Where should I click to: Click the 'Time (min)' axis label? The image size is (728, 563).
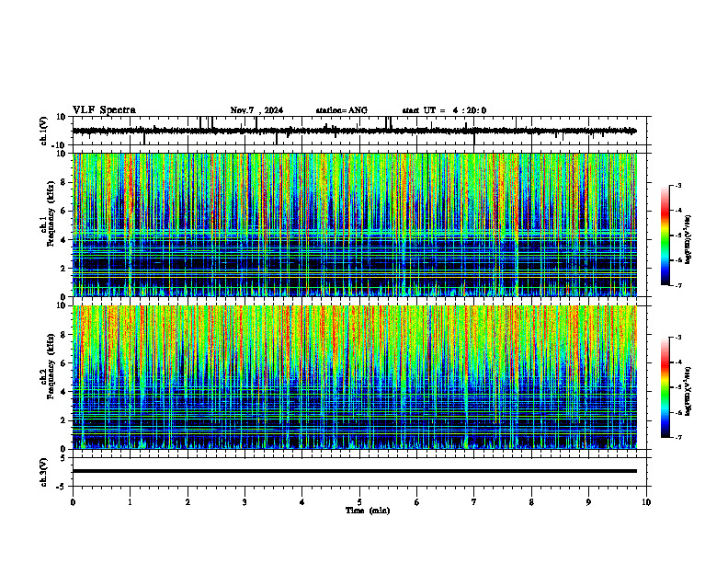click(368, 511)
